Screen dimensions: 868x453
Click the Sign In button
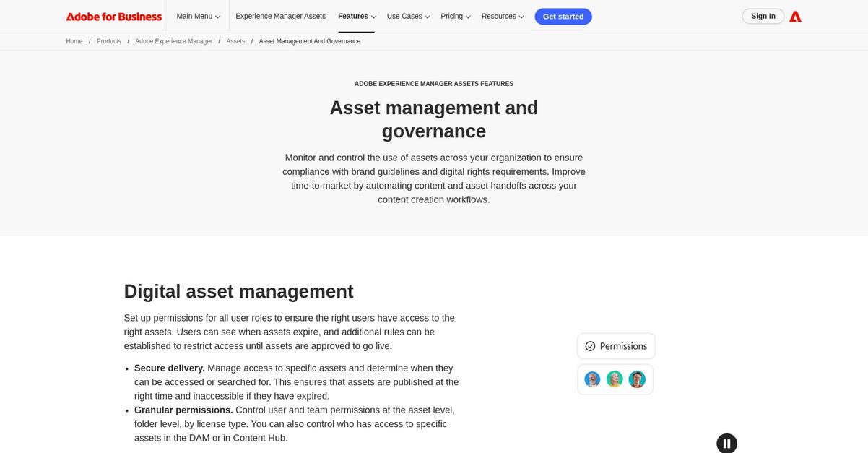pos(763,16)
